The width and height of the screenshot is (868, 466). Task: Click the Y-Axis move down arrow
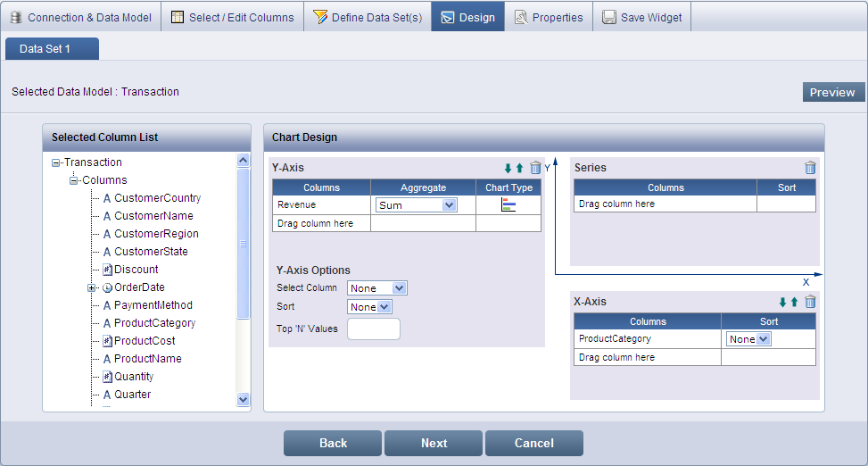[508, 168]
